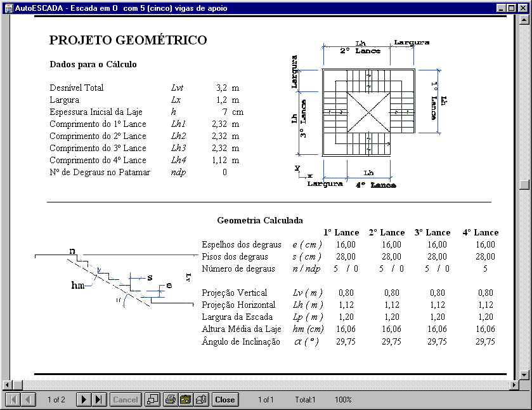Image resolution: width=532 pixels, height=410 pixels.
Task: Go to the previous report page
Action: pos(29,400)
